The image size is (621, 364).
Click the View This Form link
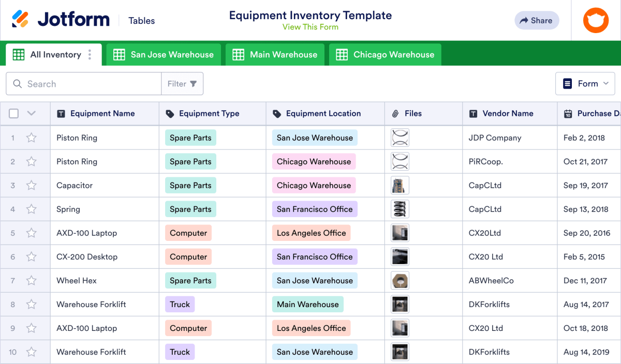pyautogui.click(x=310, y=27)
